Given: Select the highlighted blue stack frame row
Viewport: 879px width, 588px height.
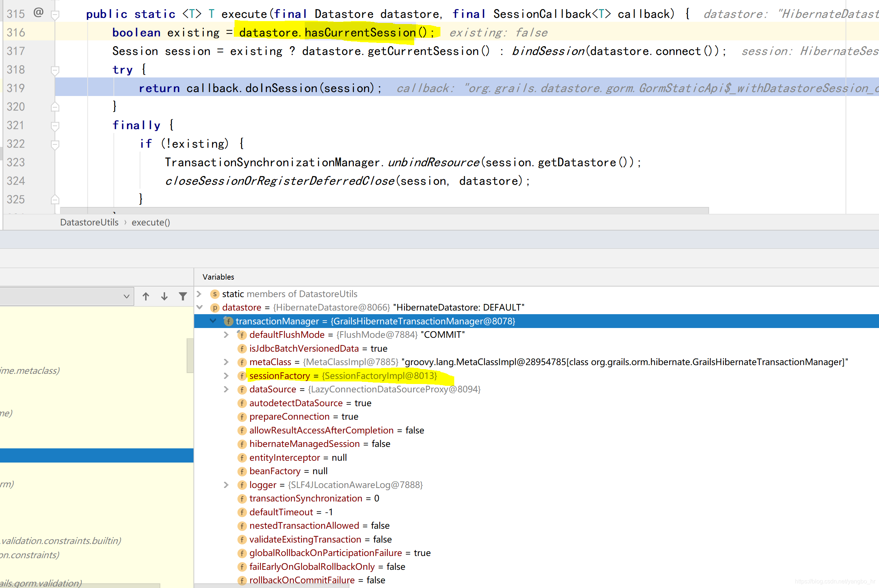Looking at the screenshot, I should pos(97,455).
